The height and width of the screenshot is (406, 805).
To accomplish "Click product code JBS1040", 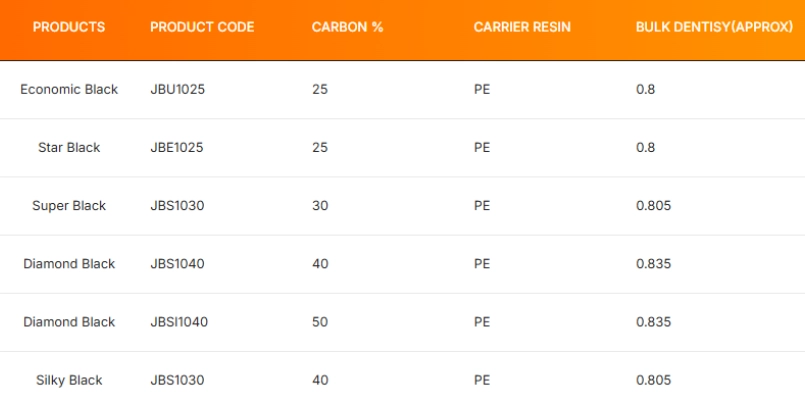I will click(x=178, y=264).
